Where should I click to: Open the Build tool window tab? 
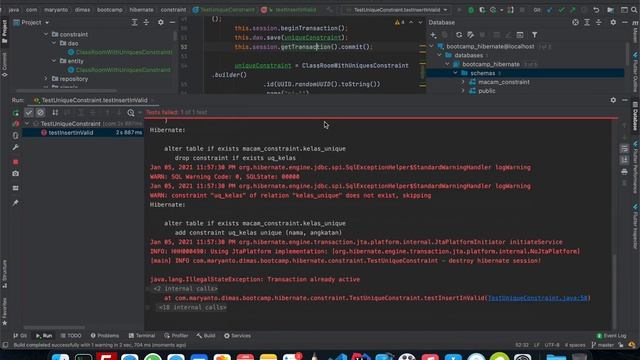(x=206, y=336)
